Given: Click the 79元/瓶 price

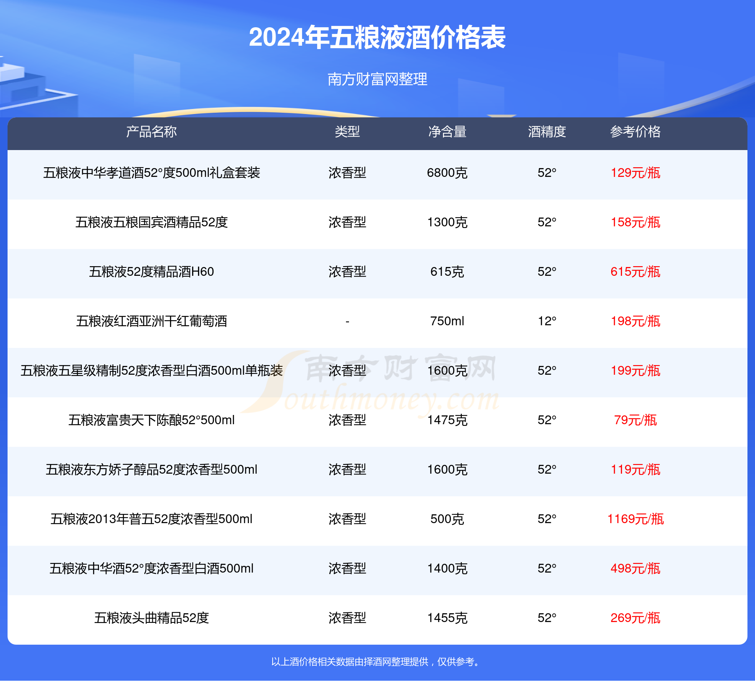Looking at the screenshot, I should [635, 420].
